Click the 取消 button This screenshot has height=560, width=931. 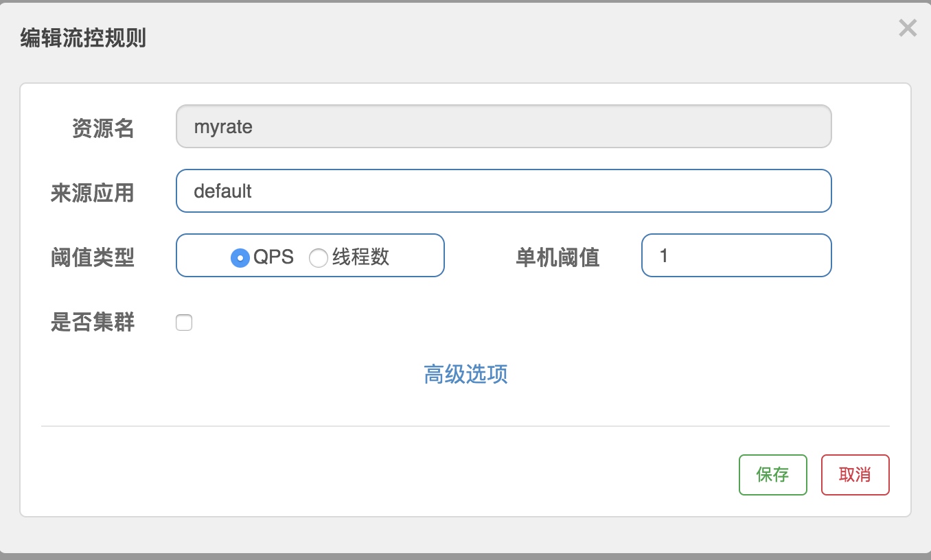point(855,475)
